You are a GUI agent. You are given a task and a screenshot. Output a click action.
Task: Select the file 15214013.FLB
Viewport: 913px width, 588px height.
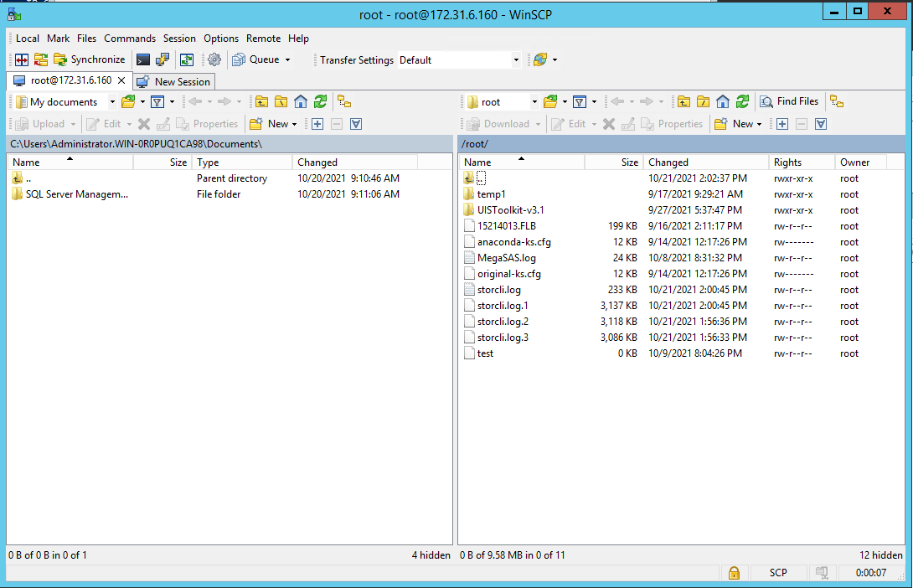tap(507, 226)
